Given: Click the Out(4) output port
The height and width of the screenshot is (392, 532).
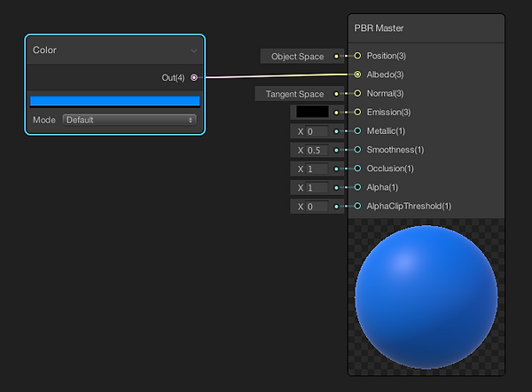Looking at the screenshot, I should pos(193,78).
